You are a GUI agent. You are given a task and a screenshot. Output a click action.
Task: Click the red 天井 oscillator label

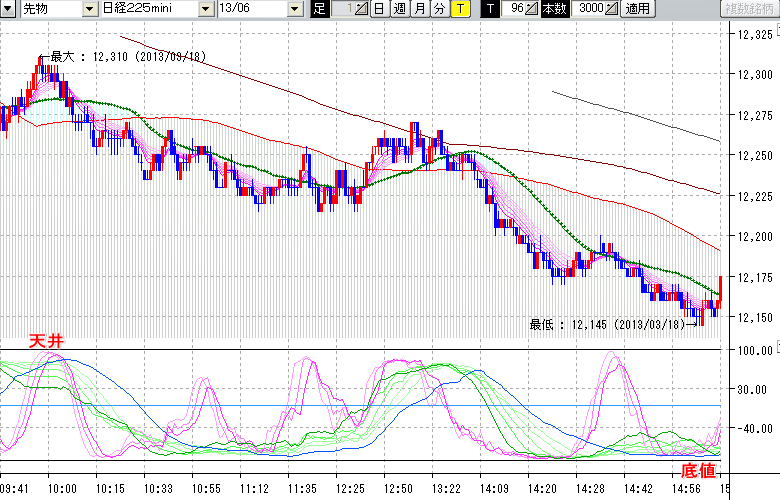tap(47, 342)
